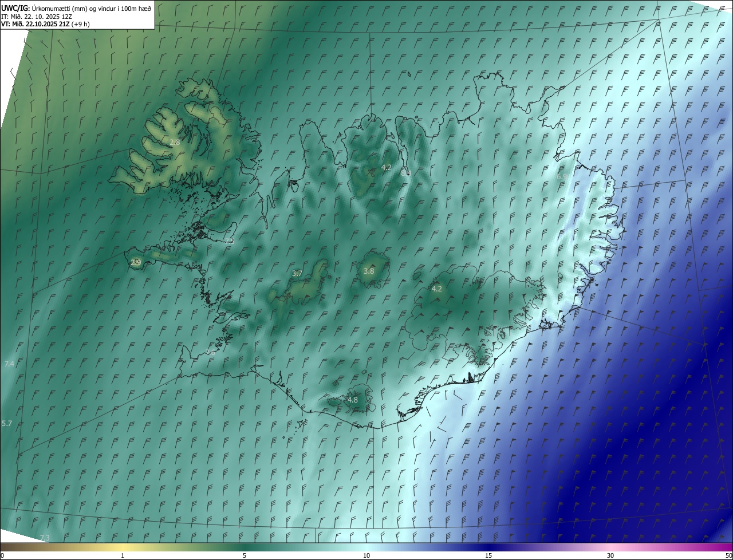Click the 2.9 value on Snæfellsnes peninsula

click(x=136, y=262)
